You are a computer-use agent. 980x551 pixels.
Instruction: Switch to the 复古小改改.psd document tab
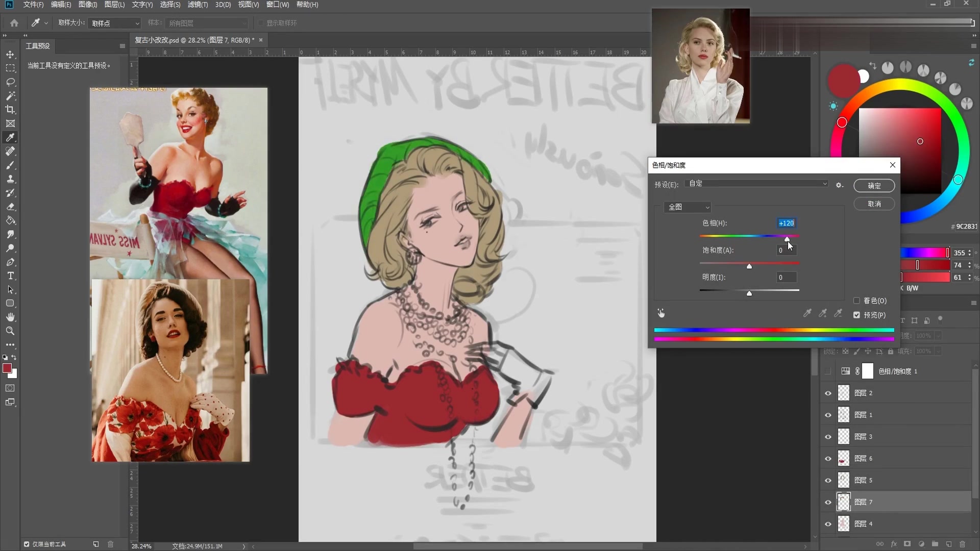pos(194,40)
